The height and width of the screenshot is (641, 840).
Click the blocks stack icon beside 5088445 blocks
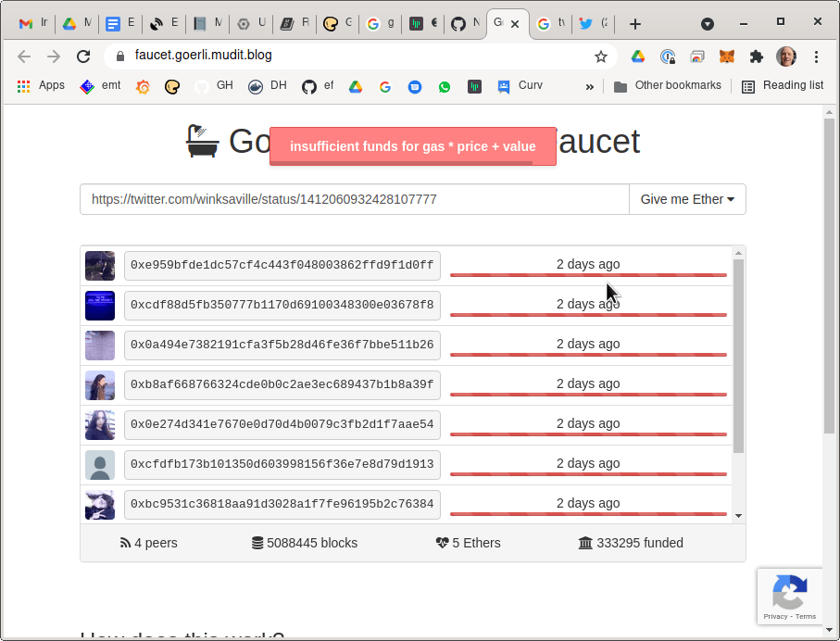(x=257, y=543)
